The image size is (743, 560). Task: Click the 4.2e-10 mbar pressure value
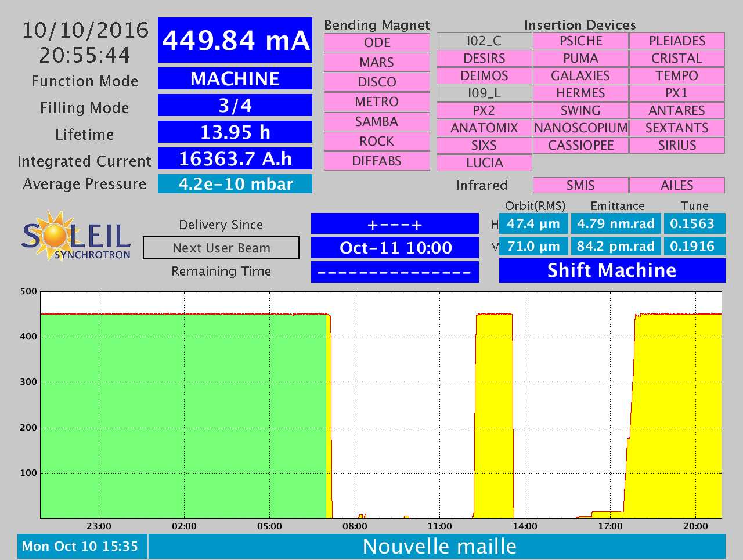click(x=235, y=184)
